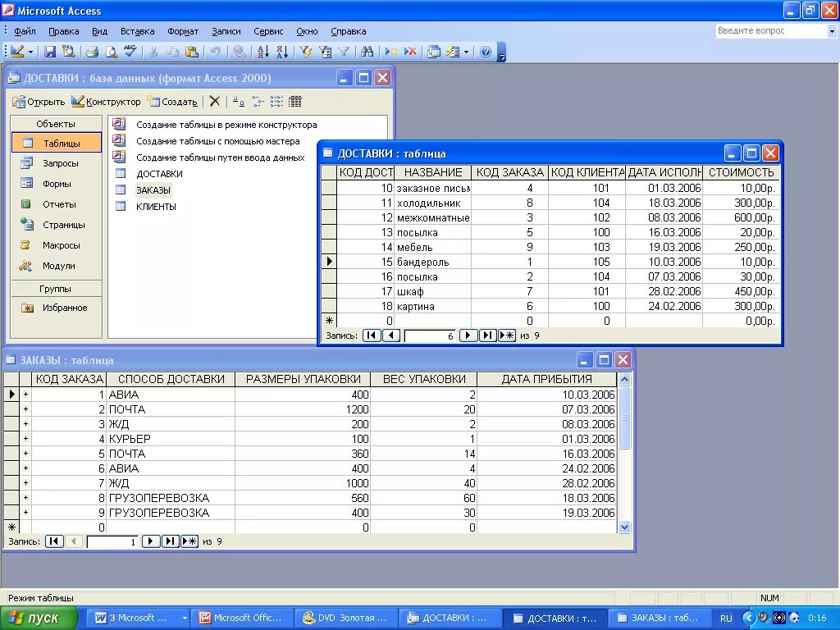Image resolution: width=840 pixels, height=630 pixels.
Task: Expand the subdatasheet for order 1 АВИА row
Action: click(x=25, y=395)
